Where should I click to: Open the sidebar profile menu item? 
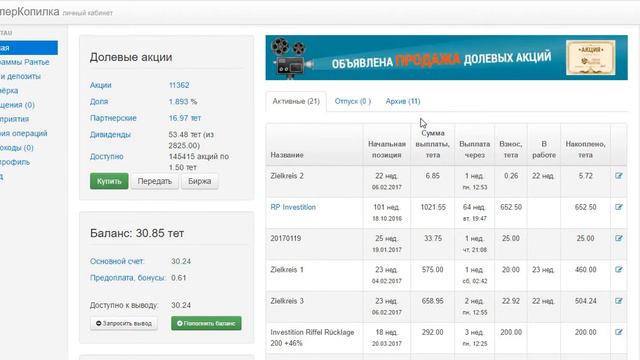click(x=15, y=162)
